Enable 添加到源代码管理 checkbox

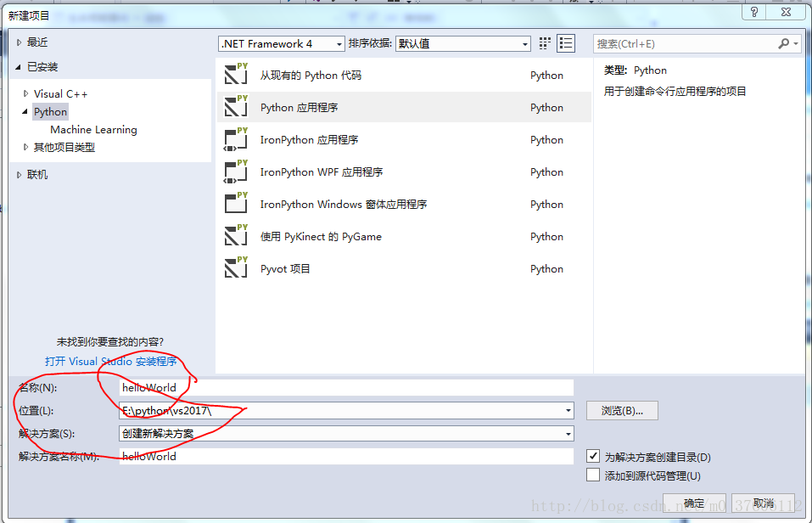pos(593,475)
